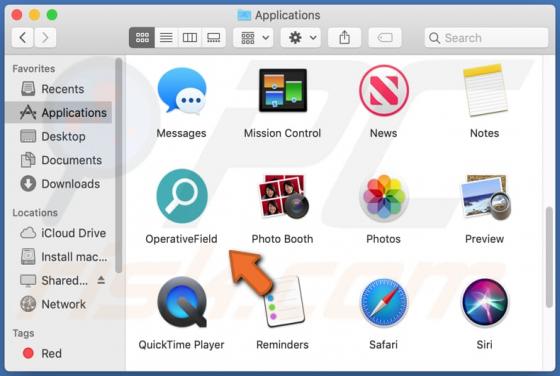This screenshot has width=560, height=376.
Task: Open the Preview app icon
Action: click(486, 197)
